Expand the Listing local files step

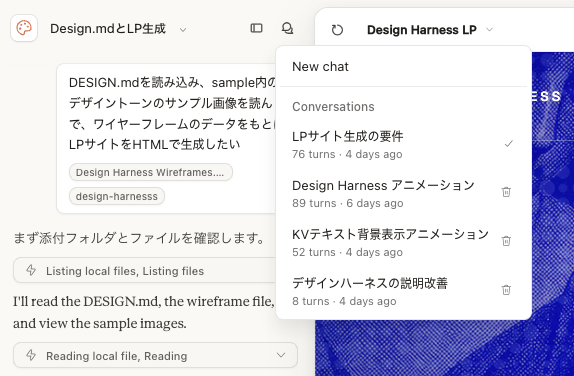(145, 270)
